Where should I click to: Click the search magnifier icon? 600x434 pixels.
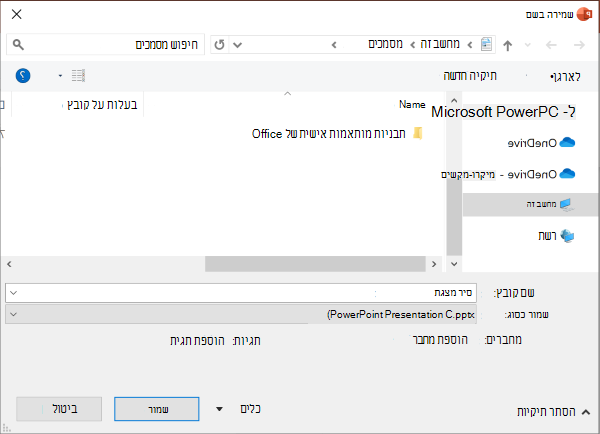pos(18,45)
